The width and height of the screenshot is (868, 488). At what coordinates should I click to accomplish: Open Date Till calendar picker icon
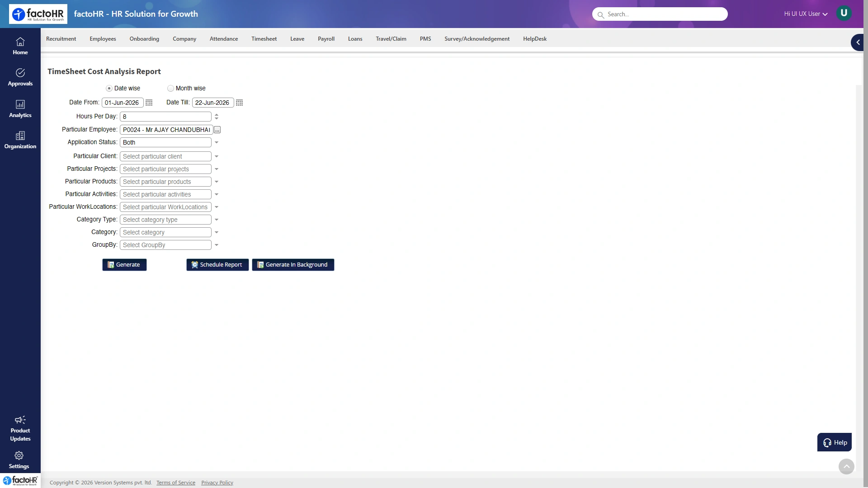coord(240,103)
